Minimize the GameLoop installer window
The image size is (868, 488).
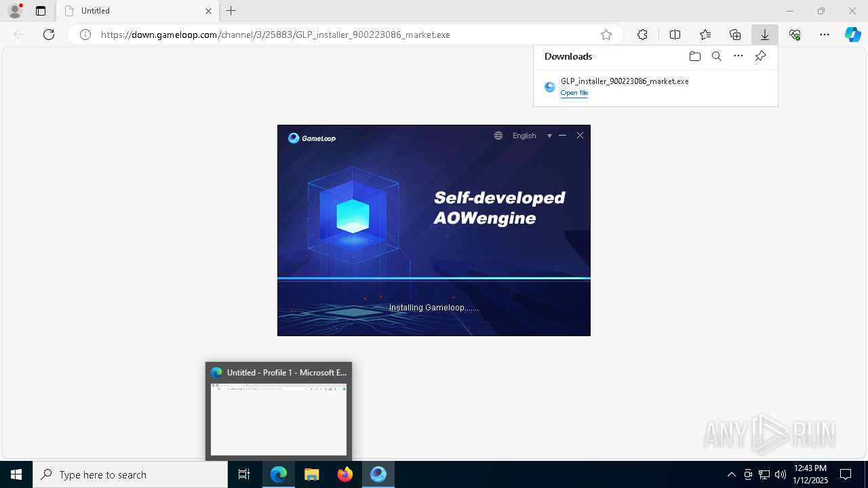click(562, 136)
